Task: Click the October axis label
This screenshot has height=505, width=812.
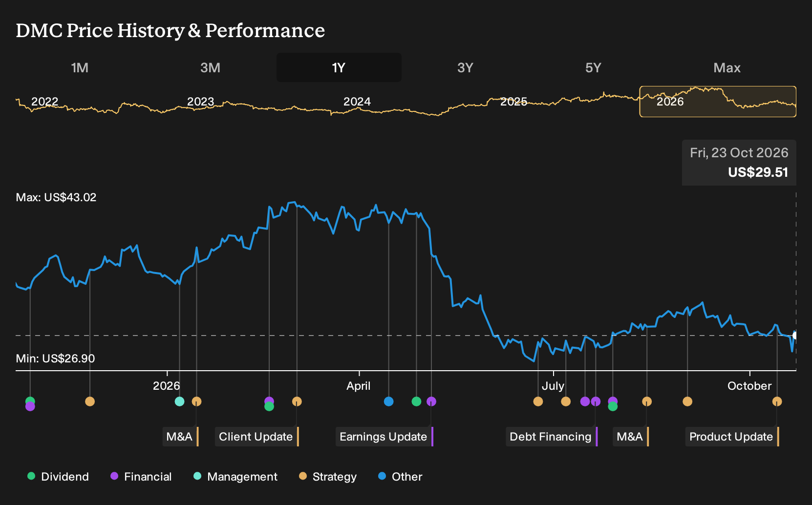Action: point(749,386)
